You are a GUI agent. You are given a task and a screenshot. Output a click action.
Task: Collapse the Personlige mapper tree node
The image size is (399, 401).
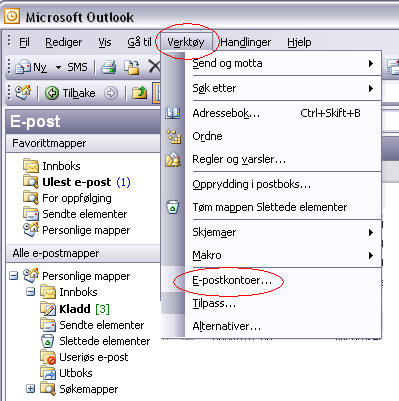[x=14, y=276]
